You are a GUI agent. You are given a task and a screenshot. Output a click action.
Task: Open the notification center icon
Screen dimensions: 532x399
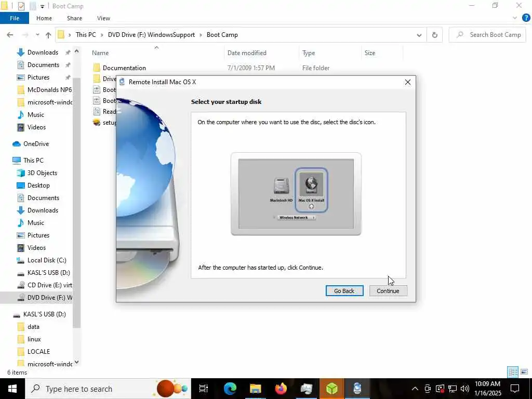515,389
